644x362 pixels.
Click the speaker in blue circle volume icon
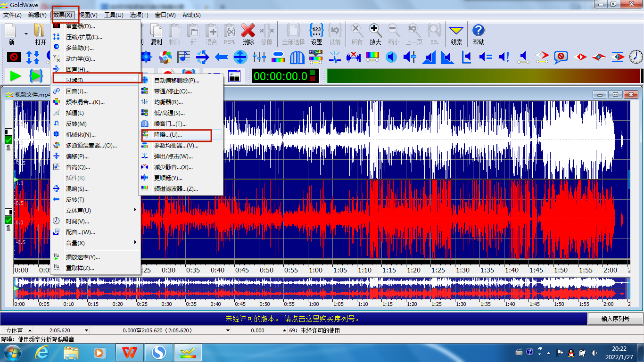[x=391, y=58]
